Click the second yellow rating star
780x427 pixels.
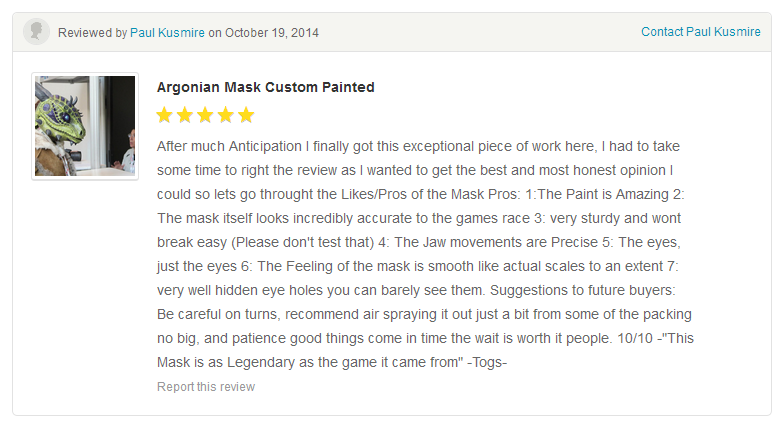[185, 115]
